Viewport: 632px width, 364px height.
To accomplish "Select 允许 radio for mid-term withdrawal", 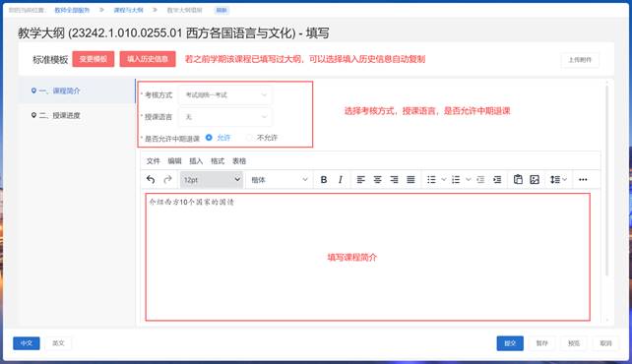I will coord(209,138).
